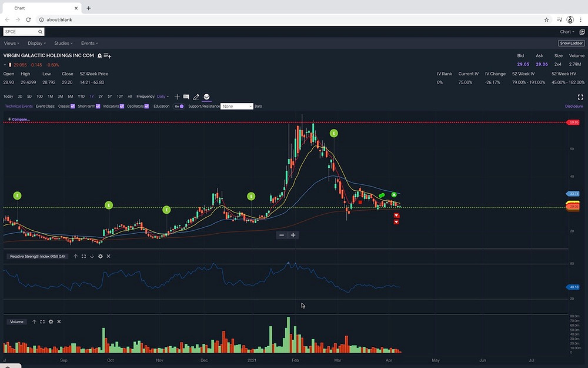Click the Relative Strength Index (RSI) (14) label
The image size is (588, 368).
click(37, 256)
